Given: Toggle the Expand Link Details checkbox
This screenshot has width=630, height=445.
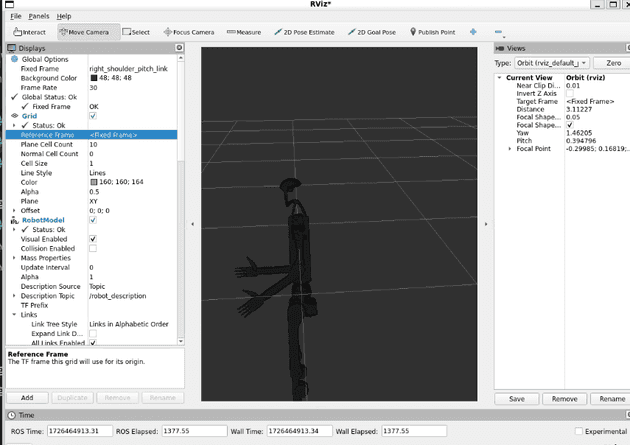Looking at the screenshot, I should 93,333.
